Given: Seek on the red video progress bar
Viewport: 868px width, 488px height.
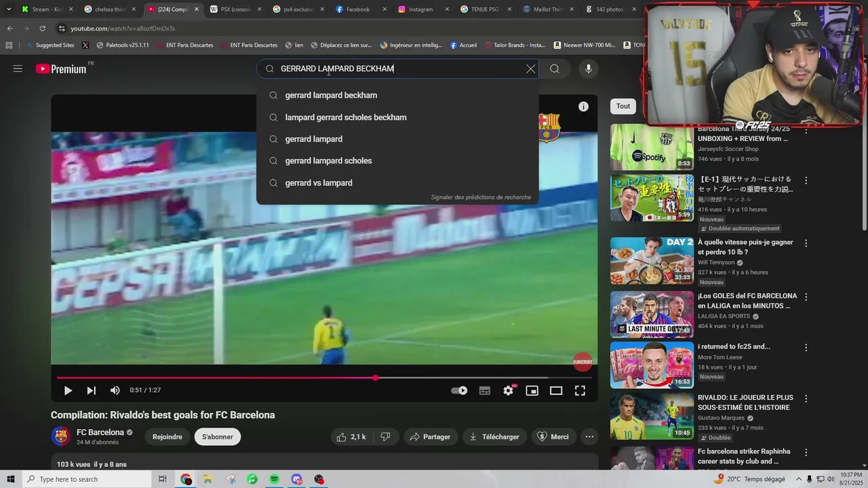Looking at the screenshot, I should point(324,378).
